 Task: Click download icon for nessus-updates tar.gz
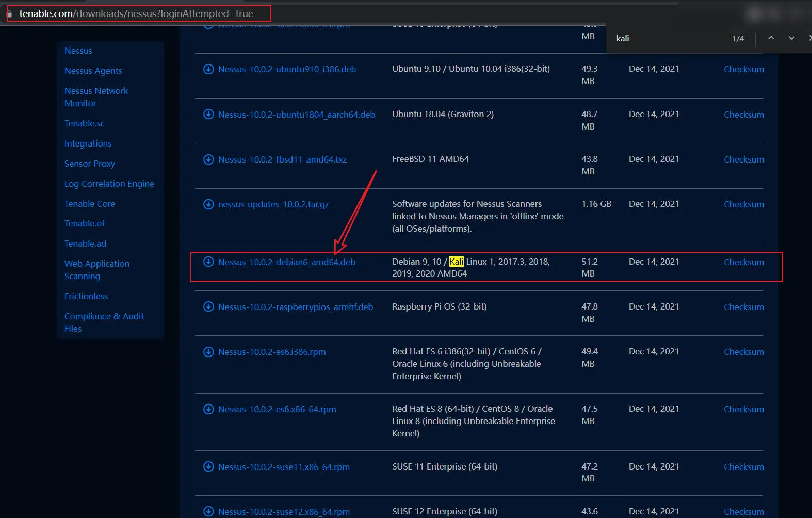208,204
